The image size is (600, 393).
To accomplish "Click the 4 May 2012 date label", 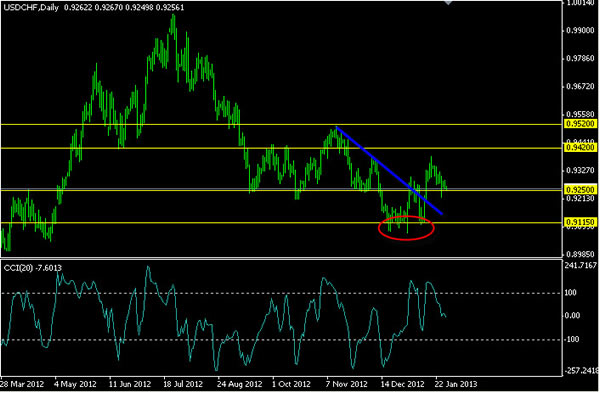I will click(75, 384).
